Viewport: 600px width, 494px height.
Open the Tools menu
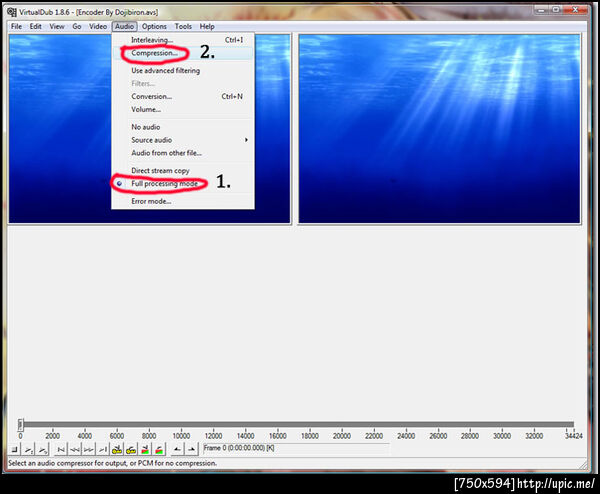pos(183,26)
